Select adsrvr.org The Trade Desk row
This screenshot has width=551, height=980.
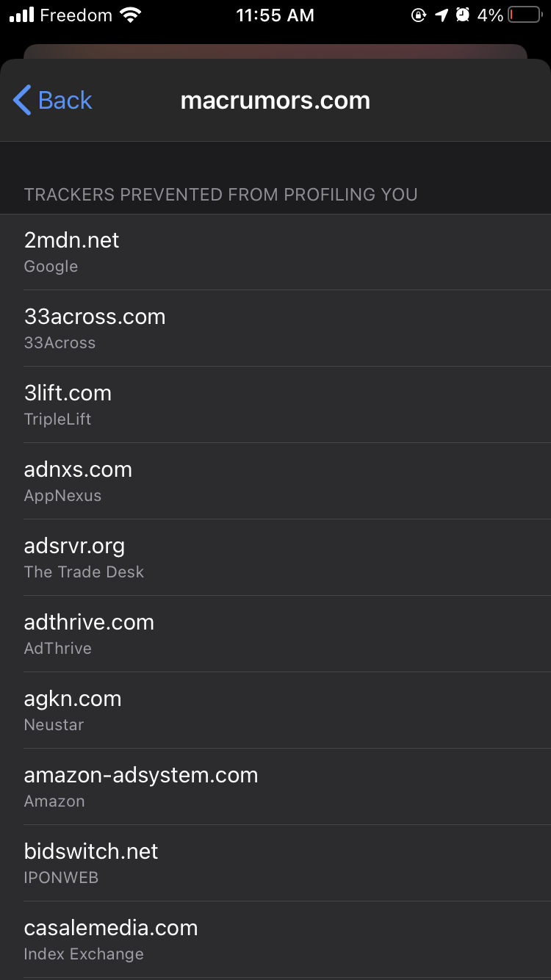coord(275,558)
